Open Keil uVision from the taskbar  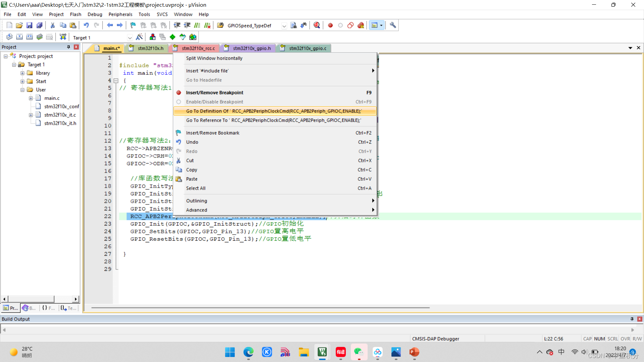(322, 352)
